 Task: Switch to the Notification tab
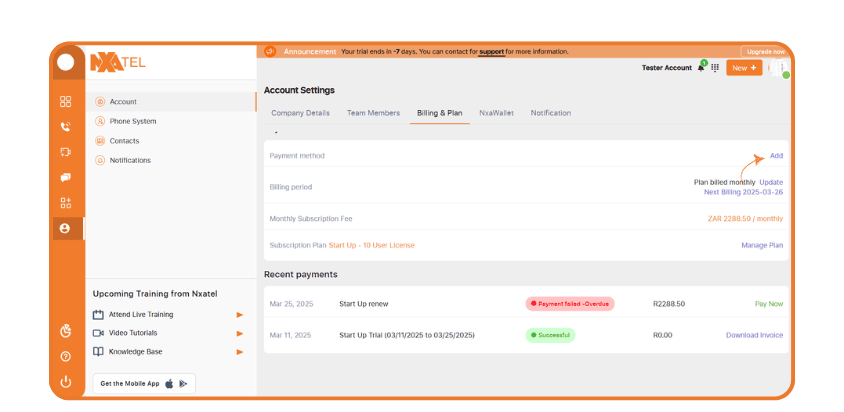tap(551, 113)
